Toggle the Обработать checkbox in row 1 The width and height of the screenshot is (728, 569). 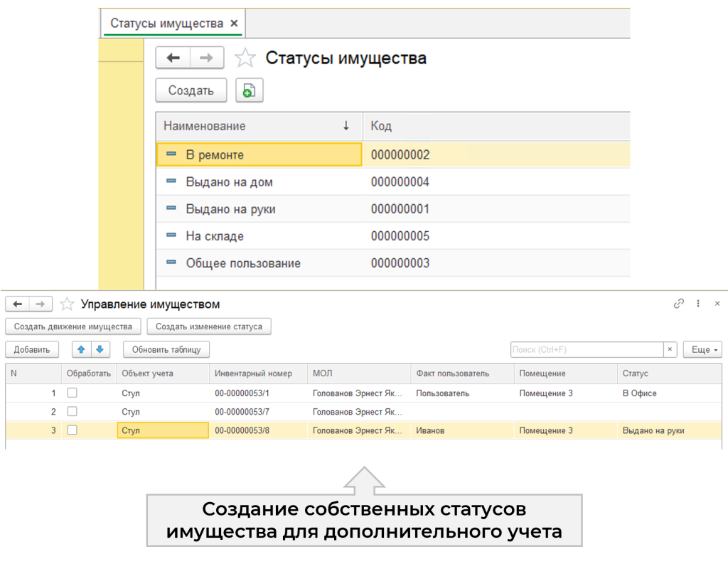(72, 393)
